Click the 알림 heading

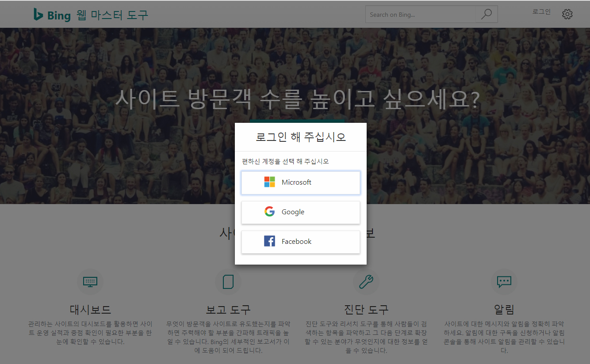pos(504,309)
